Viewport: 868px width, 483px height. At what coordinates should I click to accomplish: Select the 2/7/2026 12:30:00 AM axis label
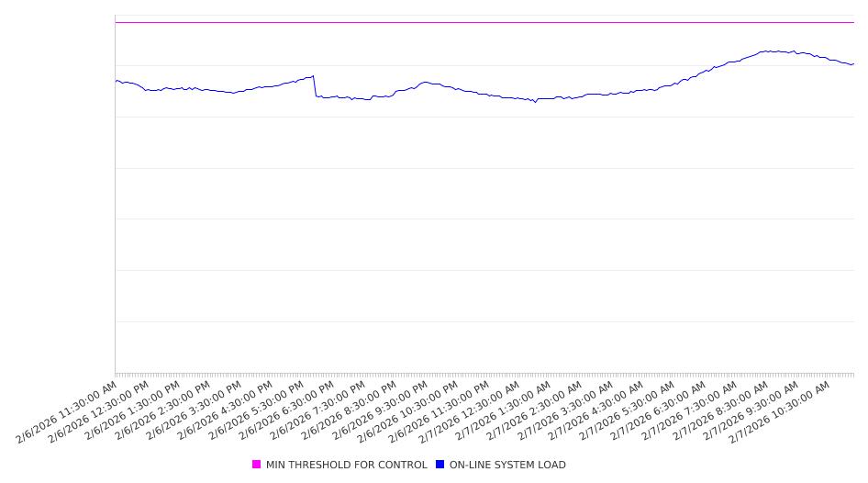coord(470,411)
